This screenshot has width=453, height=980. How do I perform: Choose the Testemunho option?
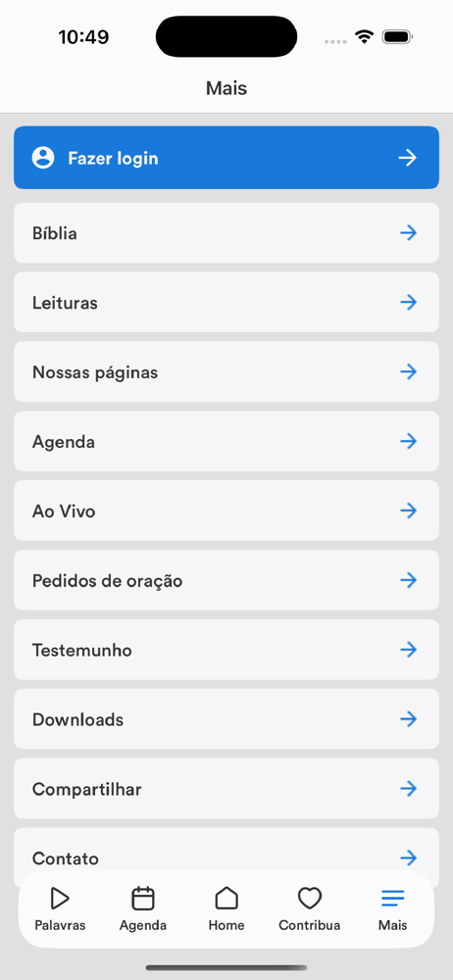[x=226, y=650]
